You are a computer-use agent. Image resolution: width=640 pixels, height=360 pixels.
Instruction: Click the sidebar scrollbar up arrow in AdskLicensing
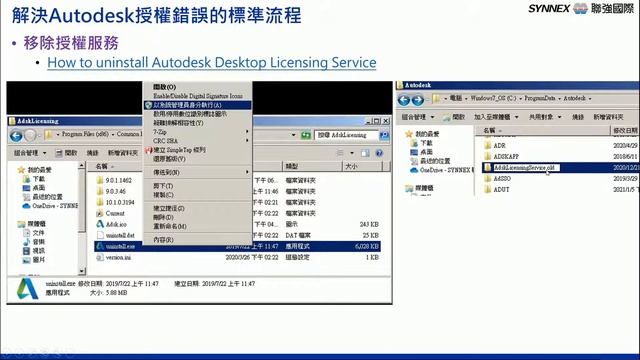(x=82, y=166)
